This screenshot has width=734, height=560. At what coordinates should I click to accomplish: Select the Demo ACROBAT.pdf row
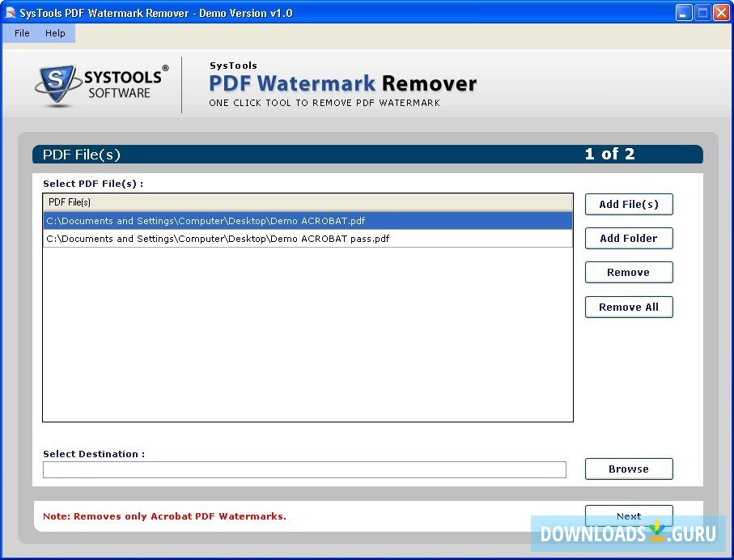tap(308, 221)
